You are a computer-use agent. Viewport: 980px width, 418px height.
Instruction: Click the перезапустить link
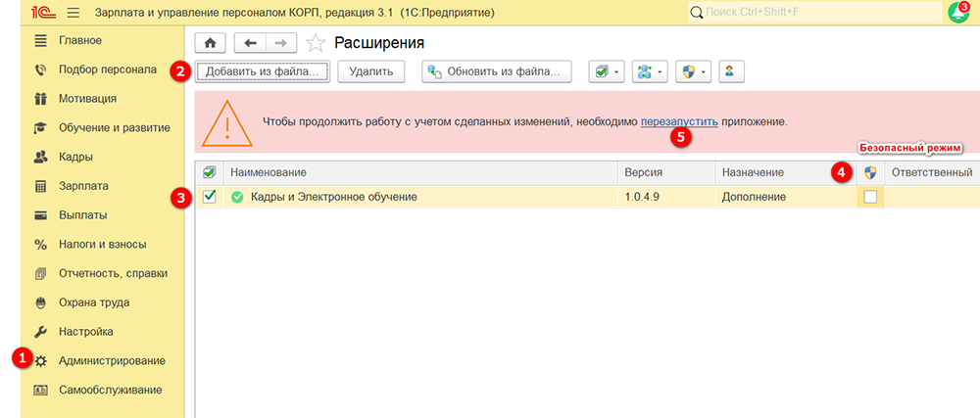[679, 121]
